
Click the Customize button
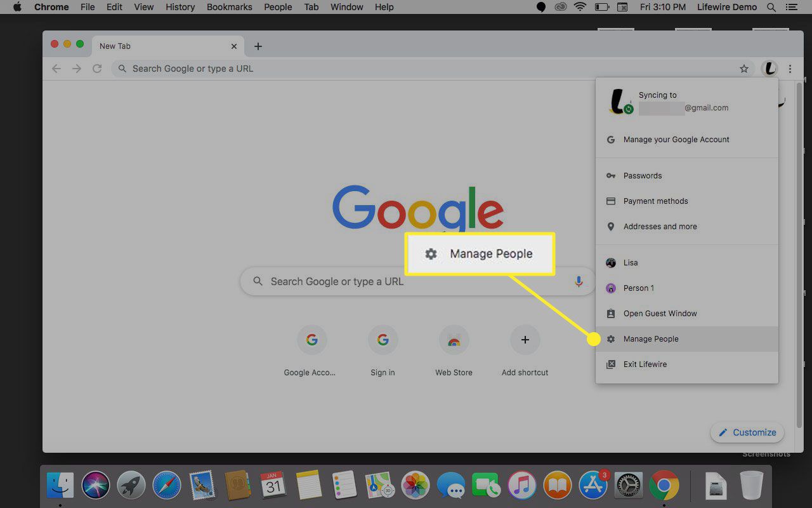pyautogui.click(x=747, y=432)
